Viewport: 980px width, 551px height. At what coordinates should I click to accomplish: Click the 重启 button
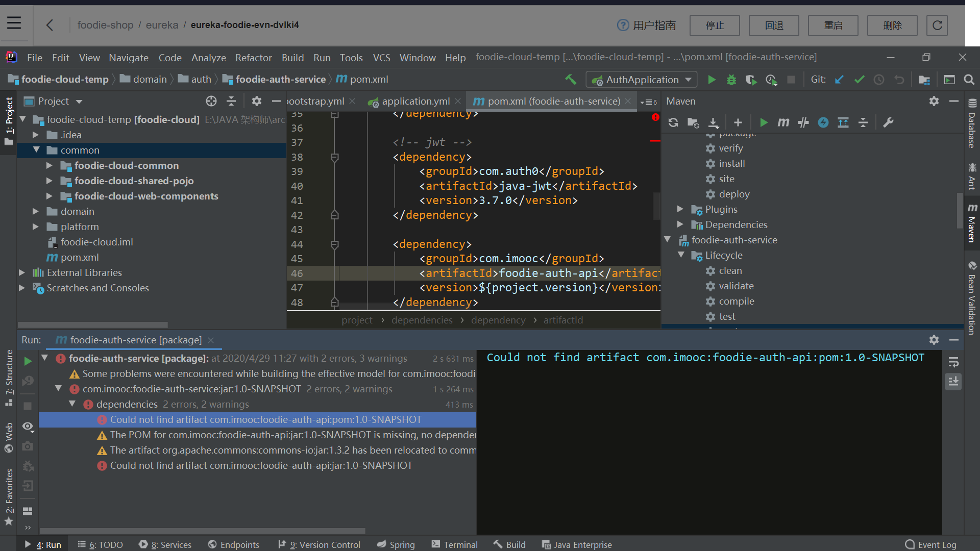pos(833,25)
